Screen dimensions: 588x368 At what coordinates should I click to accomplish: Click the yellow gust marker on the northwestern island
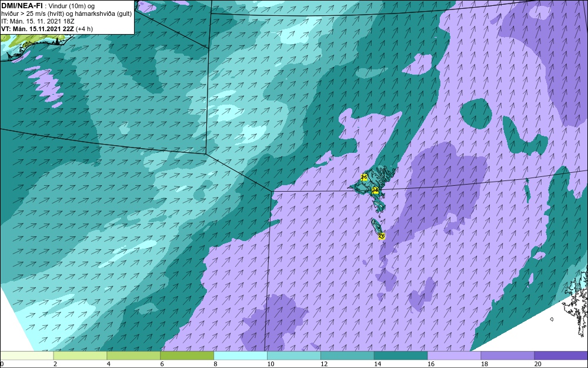pyautogui.click(x=364, y=177)
